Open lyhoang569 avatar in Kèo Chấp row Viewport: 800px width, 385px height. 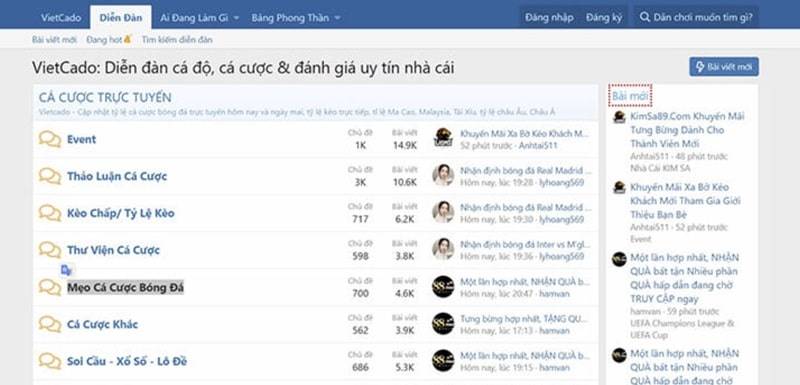[x=443, y=212]
